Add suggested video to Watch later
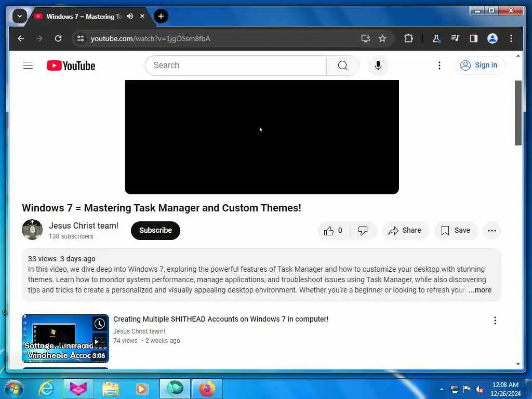Image resolution: width=532 pixels, height=399 pixels. click(x=100, y=324)
